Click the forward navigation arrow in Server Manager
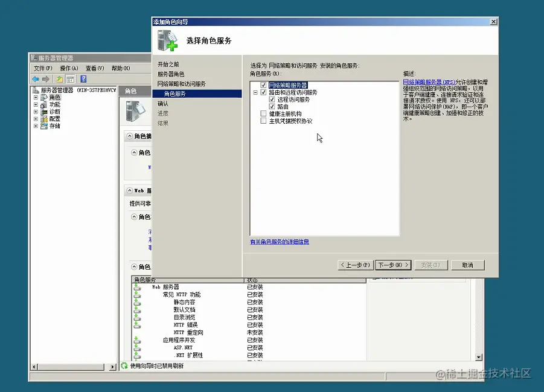Image resolution: width=544 pixels, height=392 pixels. 46,78
